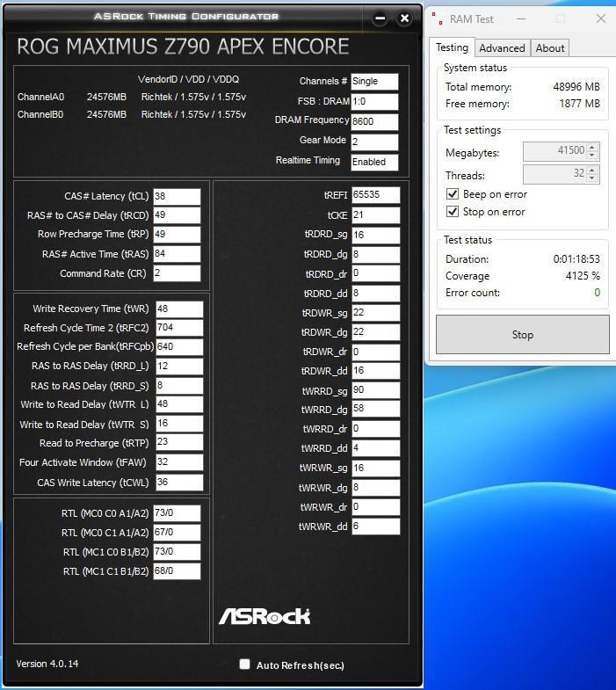
Task: Uncheck the Stop on error checkbox
Action: tap(453, 212)
